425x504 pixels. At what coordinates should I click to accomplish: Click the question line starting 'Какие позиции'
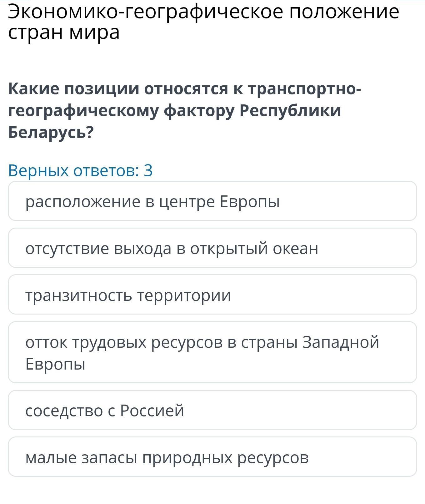pos(184,89)
